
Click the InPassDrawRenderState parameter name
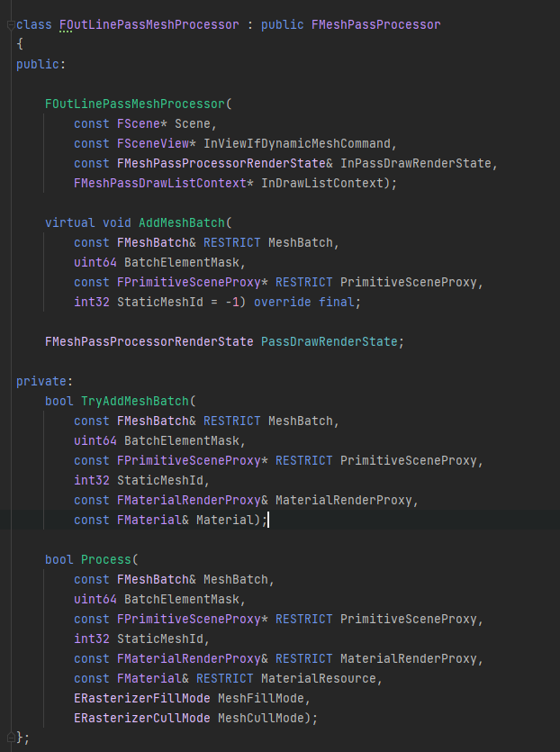(x=419, y=163)
